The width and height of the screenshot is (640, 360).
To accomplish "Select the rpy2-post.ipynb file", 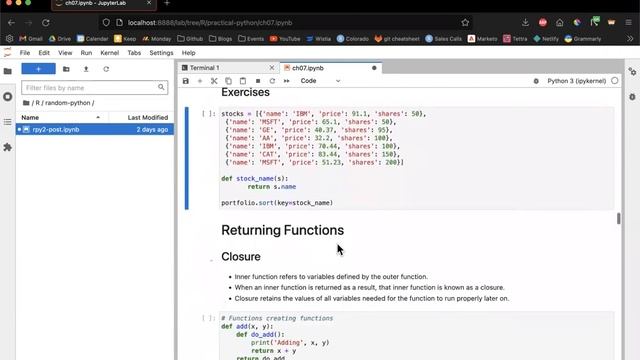I will (95, 129).
